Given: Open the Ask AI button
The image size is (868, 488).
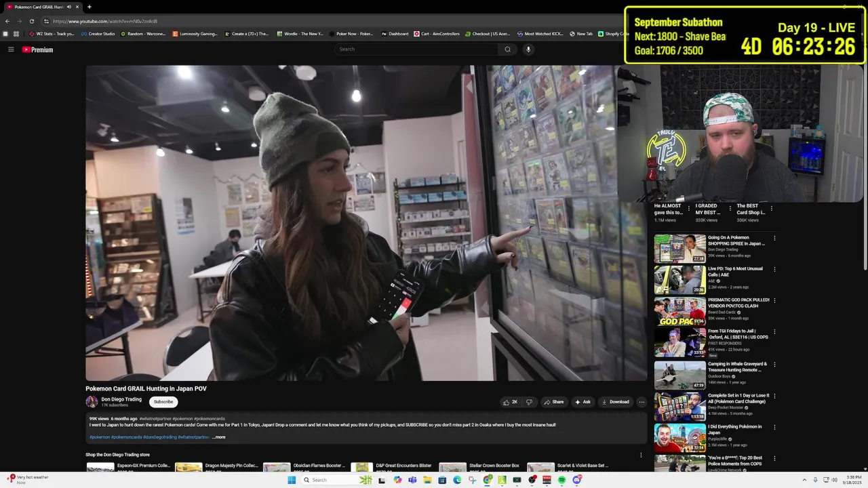Looking at the screenshot, I should 583,402.
